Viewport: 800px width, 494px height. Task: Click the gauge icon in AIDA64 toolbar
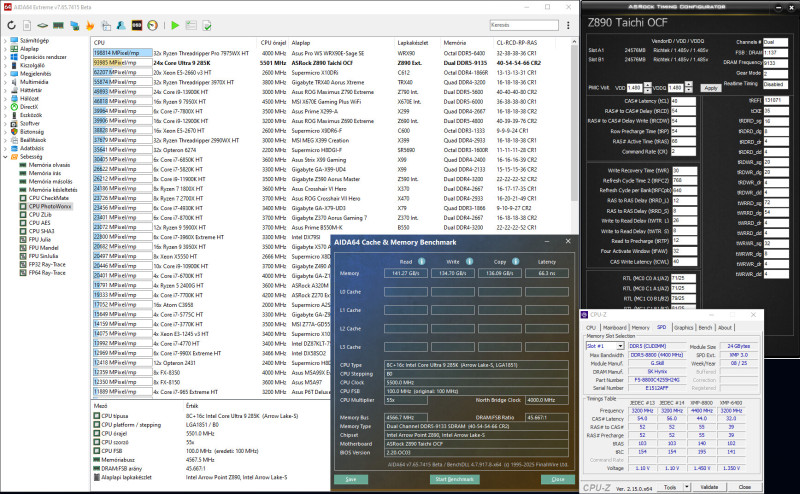tap(152, 25)
